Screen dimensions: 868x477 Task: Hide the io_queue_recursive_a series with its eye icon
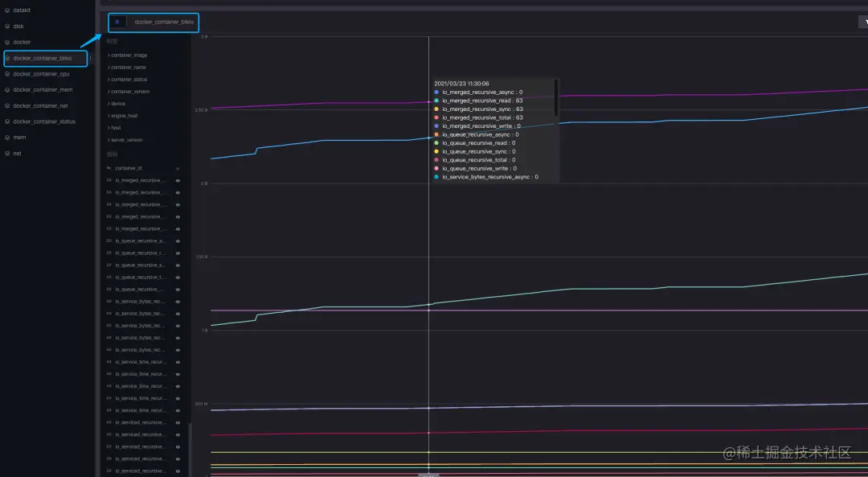click(x=178, y=241)
